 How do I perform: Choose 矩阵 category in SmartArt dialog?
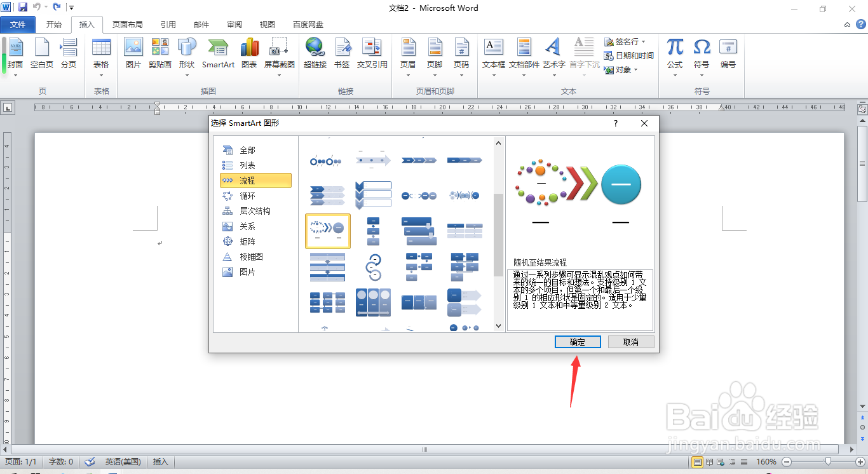255,241
